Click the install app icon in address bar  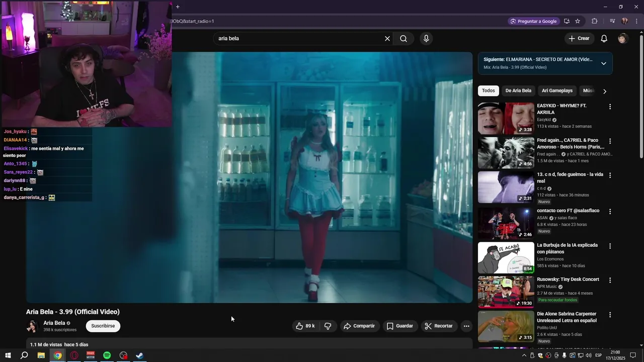(x=567, y=21)
